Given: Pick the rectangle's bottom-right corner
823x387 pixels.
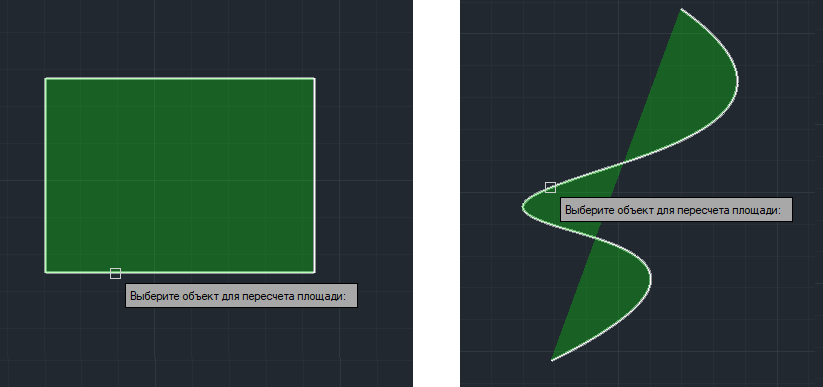Looking at the screenshot, I should coord(314,272).
